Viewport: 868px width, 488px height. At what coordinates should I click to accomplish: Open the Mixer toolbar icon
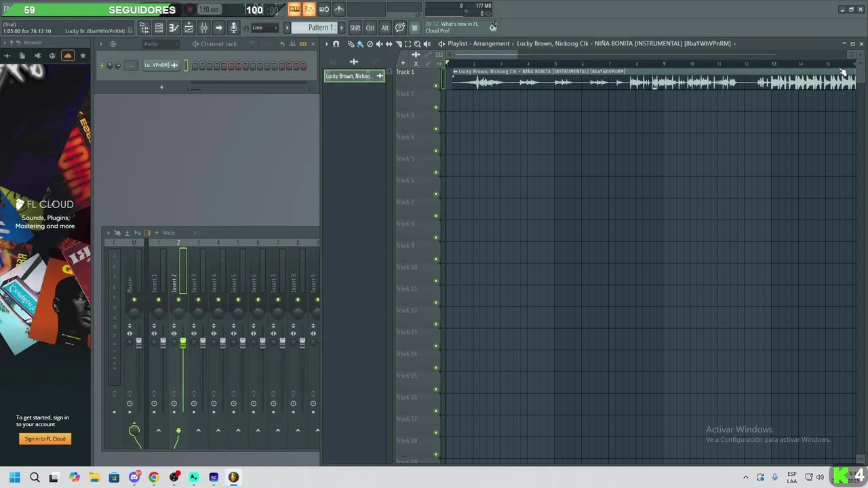pos(203,28)
